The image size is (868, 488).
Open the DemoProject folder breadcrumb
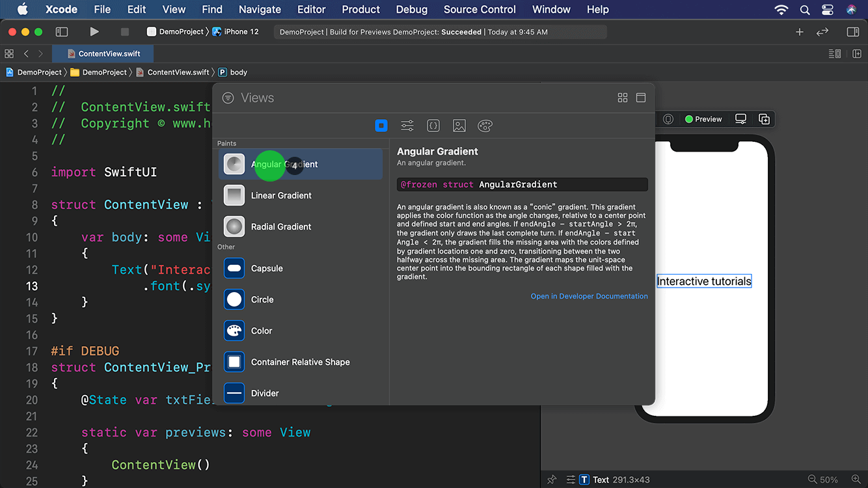pyautogui.click(x=98, y=72)
